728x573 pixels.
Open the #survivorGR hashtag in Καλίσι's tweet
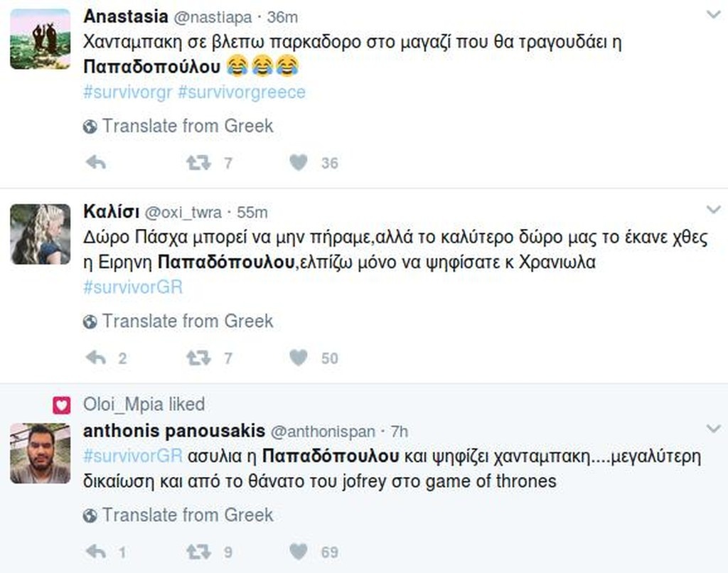tap(133, 287)
